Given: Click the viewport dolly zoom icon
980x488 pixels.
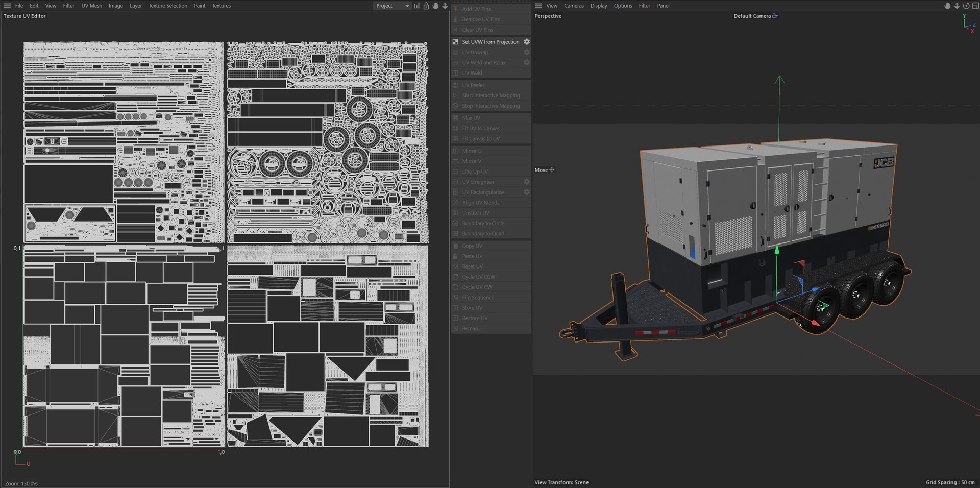Looking at the screenshot, I should pos(957,6).
